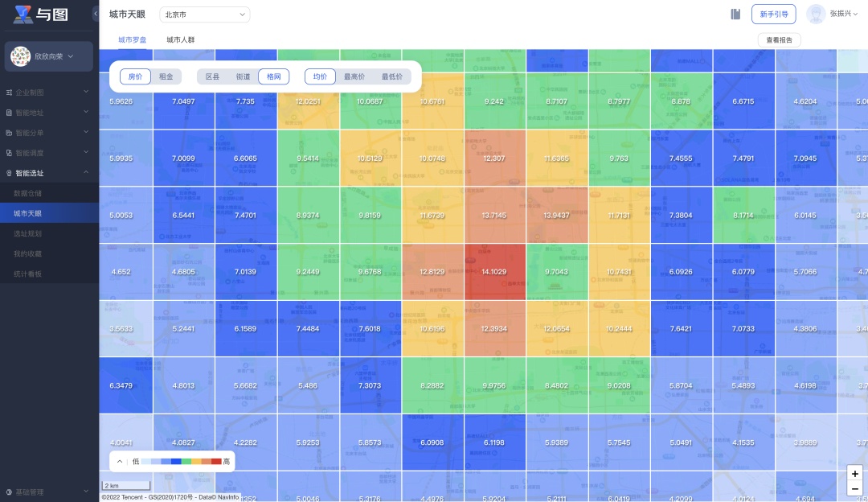Image resolution: width=868 pixels, height=502 pixels.
Task: Zoom out the map with minus button
Action: pos(854,489)
